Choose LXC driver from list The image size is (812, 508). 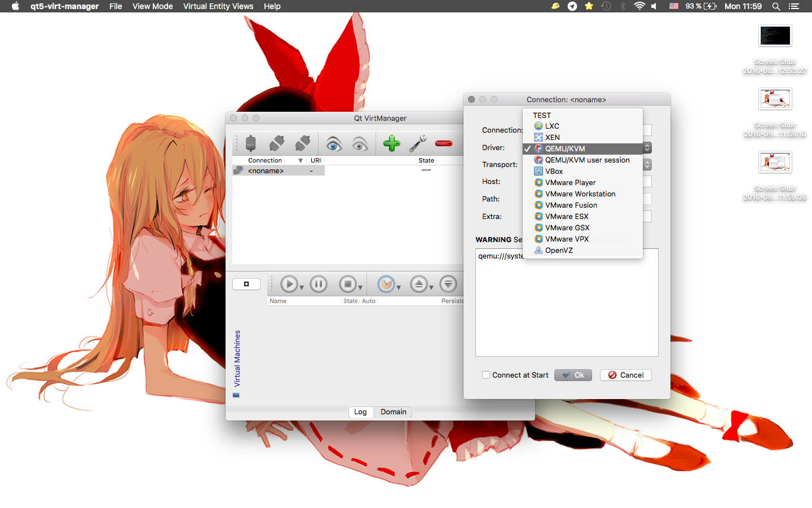tap(583, 126)
